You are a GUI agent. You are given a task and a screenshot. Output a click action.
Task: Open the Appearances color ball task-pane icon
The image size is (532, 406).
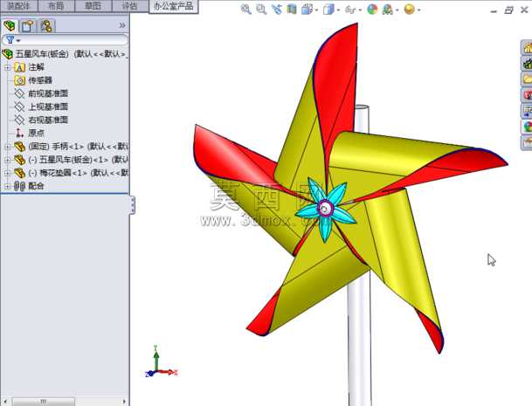527,127
